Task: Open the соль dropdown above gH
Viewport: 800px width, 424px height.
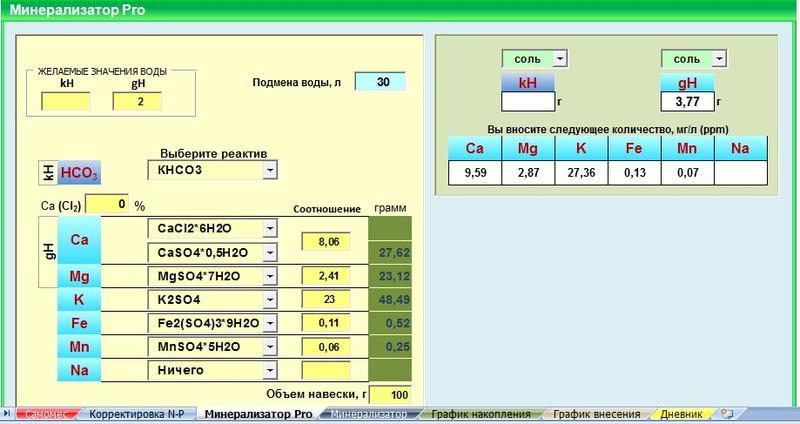Action: coord(721,59)
